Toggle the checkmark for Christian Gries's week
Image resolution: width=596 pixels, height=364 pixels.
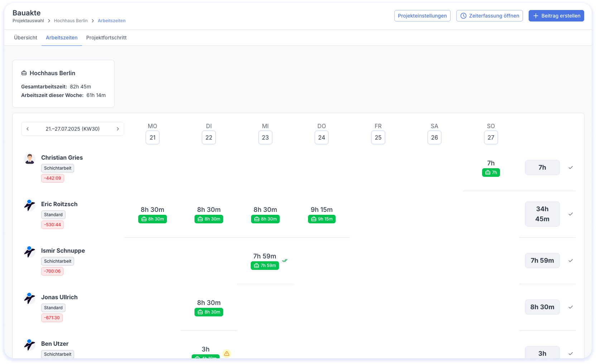tap(571, 168)
